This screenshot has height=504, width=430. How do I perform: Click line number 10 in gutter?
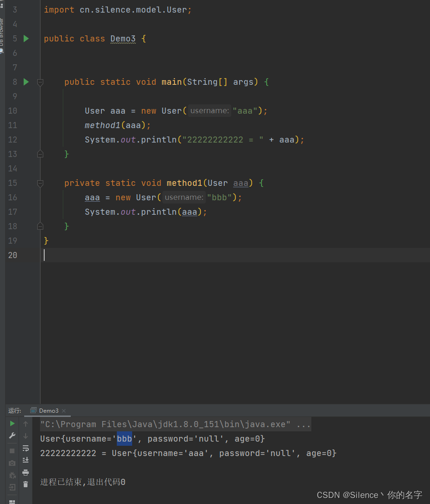click(13, 111)
